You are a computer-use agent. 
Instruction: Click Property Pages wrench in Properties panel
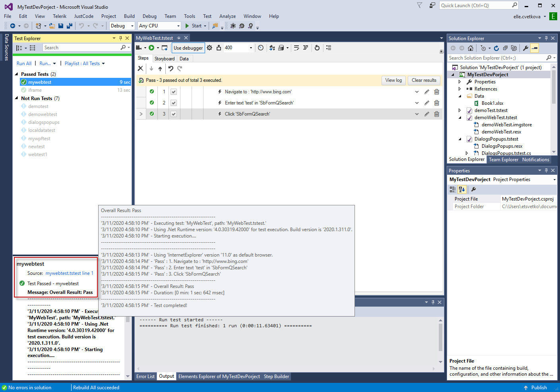tap(473, 189)
